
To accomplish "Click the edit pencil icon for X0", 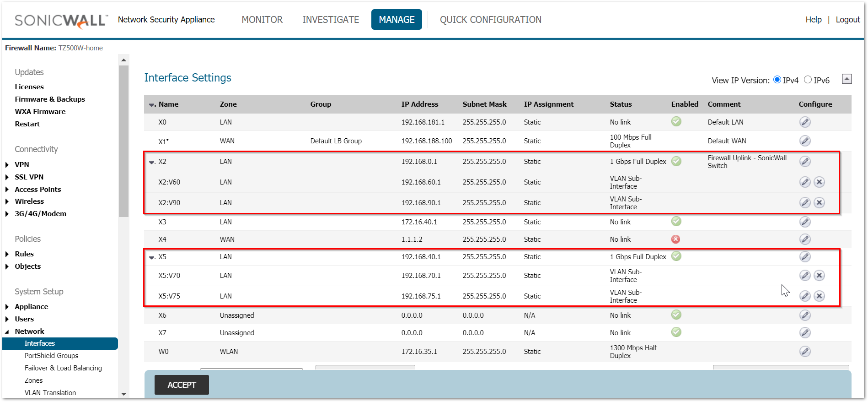I will click(x=805, y=122).
